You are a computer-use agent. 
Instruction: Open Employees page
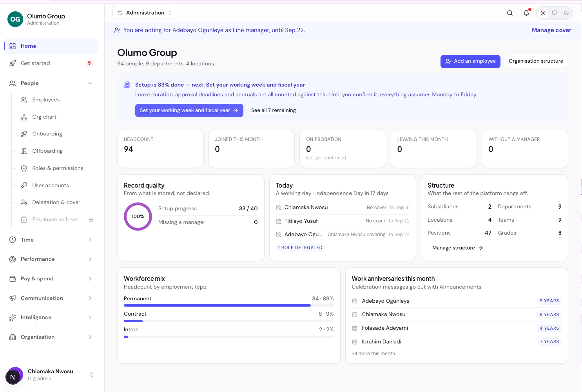[x=56, y=100]
